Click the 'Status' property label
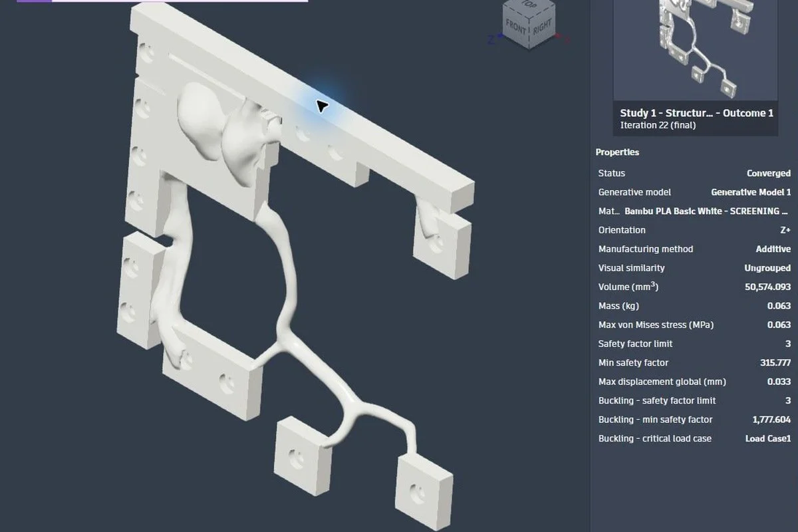Image resolution: width=798 pixels, height=532 pixels. pos(612,174)
